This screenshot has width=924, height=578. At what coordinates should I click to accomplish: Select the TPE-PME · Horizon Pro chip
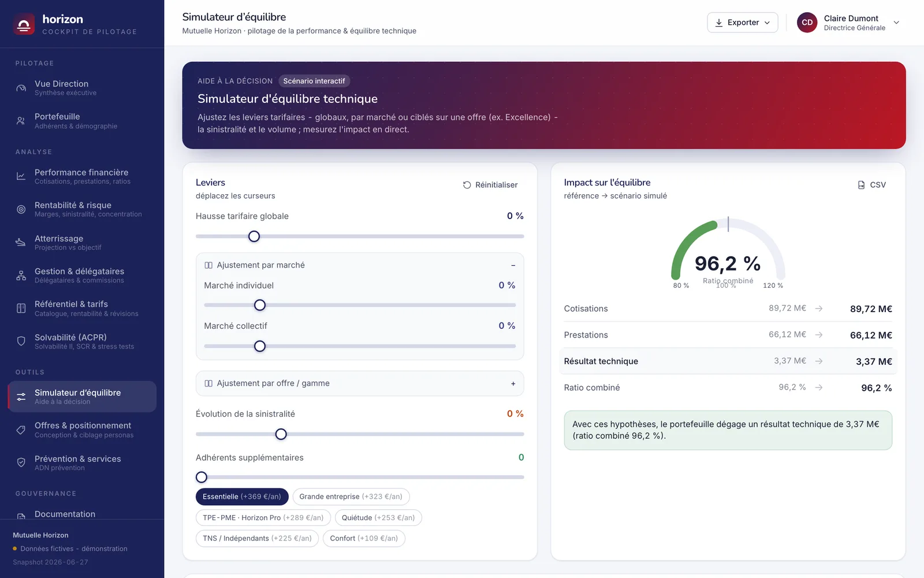tap(263, 517)
